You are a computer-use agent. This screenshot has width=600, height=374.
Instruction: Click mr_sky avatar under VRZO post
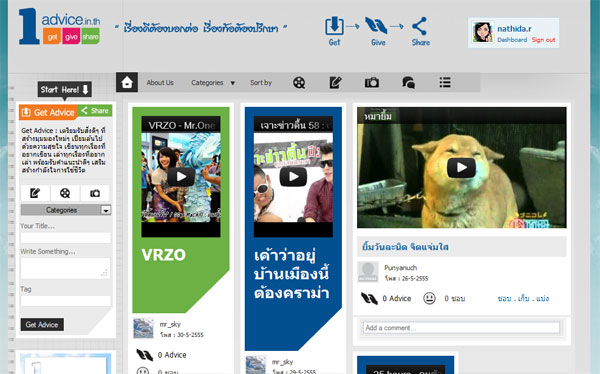[x=143, y=328]
